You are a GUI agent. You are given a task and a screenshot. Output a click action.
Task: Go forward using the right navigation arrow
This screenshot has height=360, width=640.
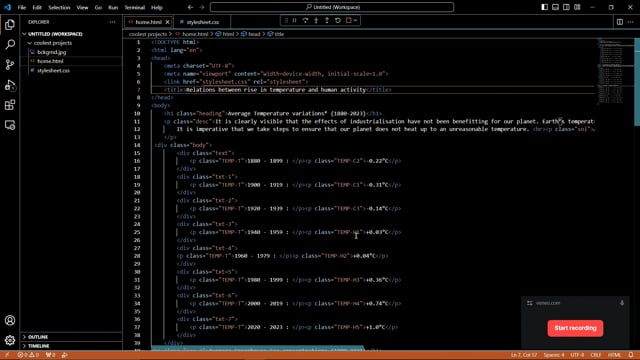[x=202, y=7]
